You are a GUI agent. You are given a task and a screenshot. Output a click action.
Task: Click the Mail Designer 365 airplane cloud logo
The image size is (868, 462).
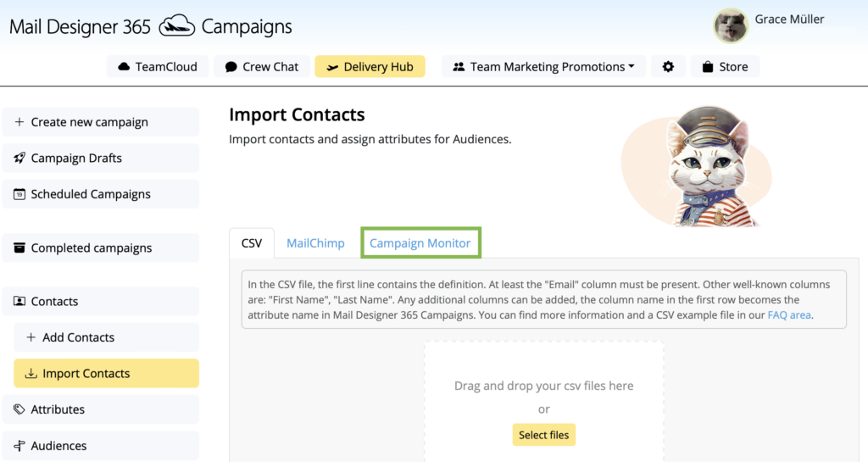click(177, 26)
